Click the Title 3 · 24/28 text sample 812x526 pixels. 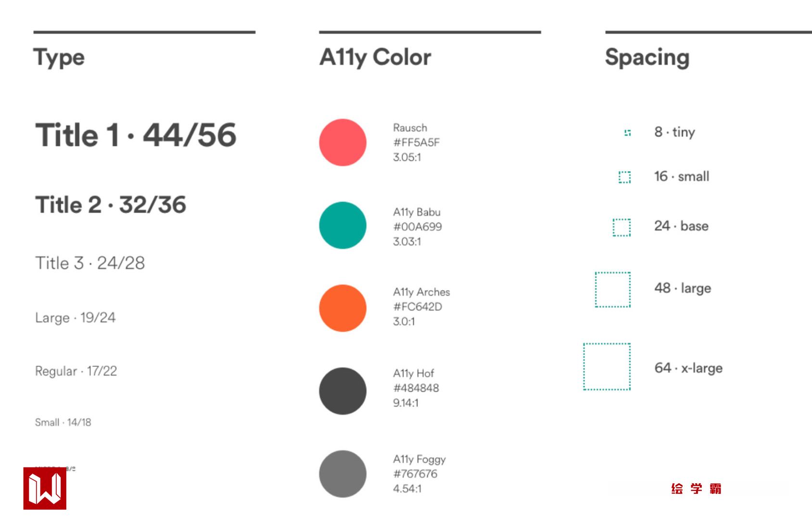coord(90,263)
